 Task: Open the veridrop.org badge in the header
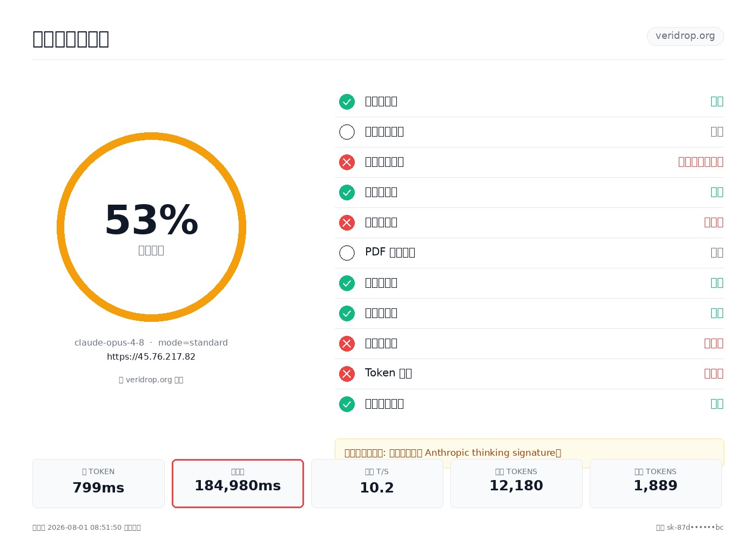tap(685, 36)
